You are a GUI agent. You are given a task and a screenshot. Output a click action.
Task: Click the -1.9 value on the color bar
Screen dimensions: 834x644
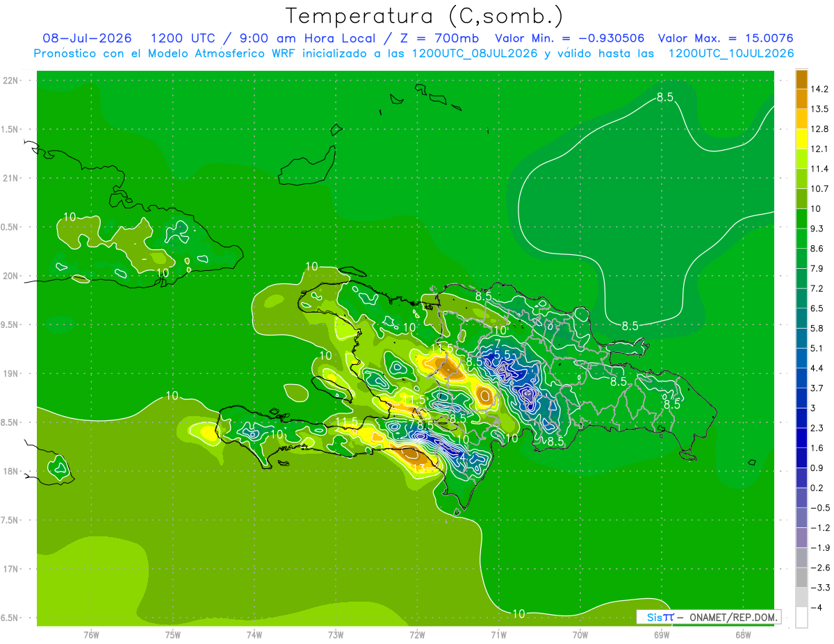coord(819,547)
